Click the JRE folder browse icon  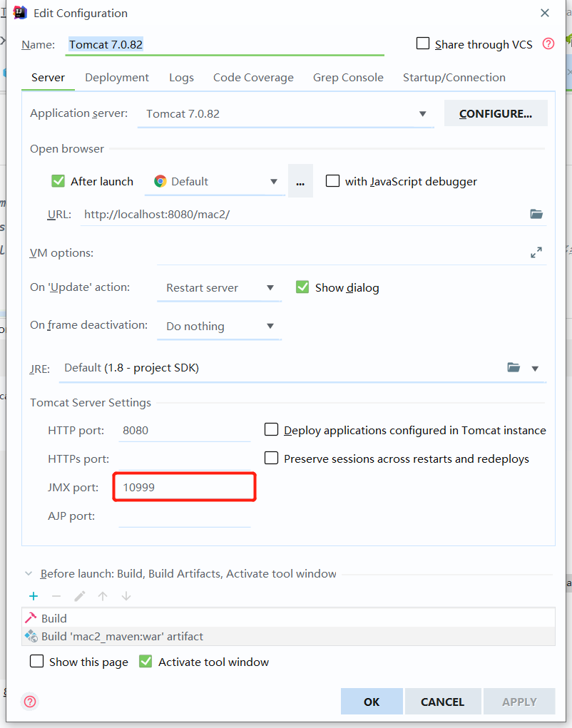(x=514, y=368)
